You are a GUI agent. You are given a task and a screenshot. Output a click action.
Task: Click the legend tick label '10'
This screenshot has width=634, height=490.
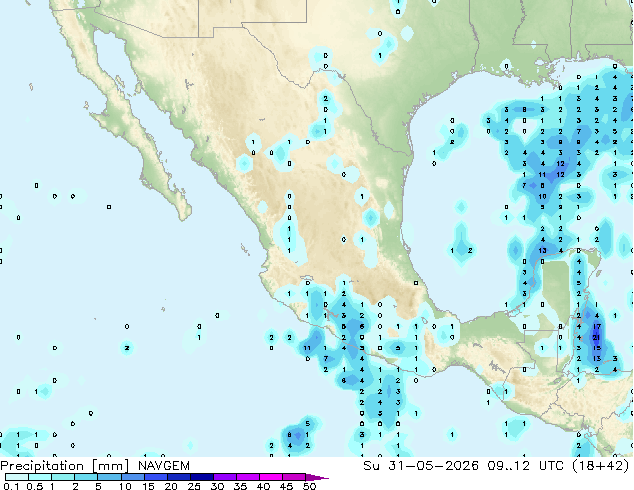coord(125,486)
